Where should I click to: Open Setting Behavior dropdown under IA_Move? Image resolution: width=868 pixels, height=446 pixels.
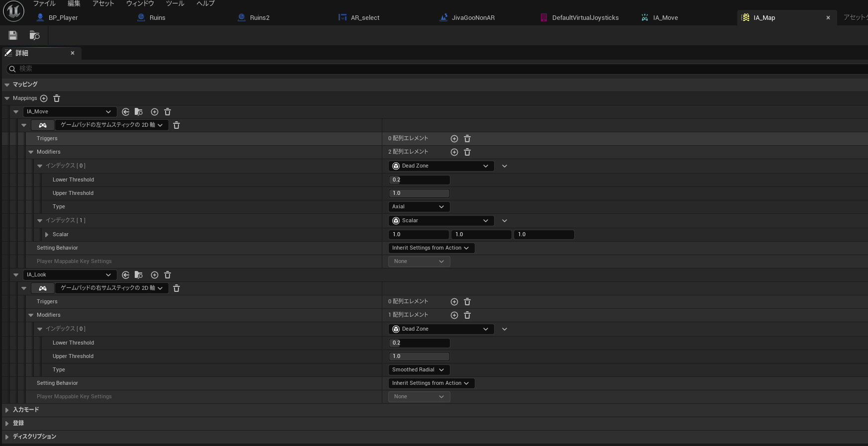pos(431,248)
